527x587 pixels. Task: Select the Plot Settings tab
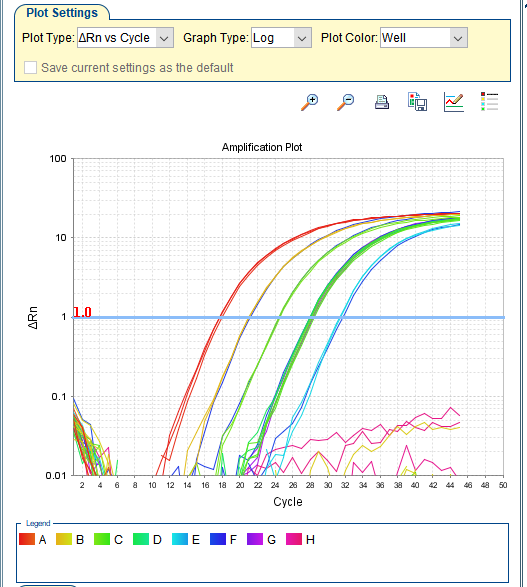point(62,13)
